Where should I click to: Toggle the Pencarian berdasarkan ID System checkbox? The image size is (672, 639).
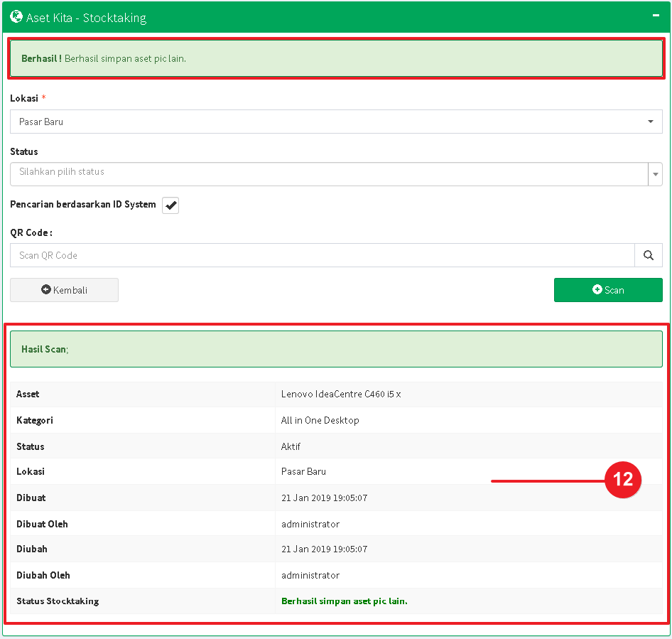170,205
